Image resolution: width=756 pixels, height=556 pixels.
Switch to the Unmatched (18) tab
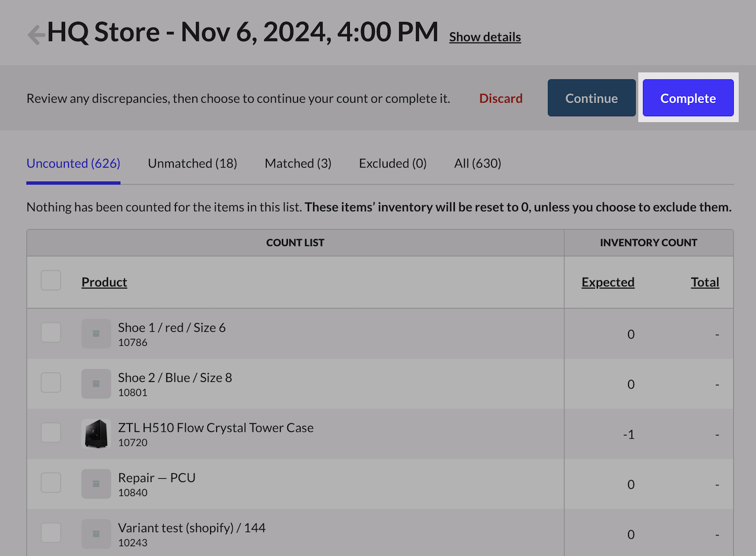[192, 163]
